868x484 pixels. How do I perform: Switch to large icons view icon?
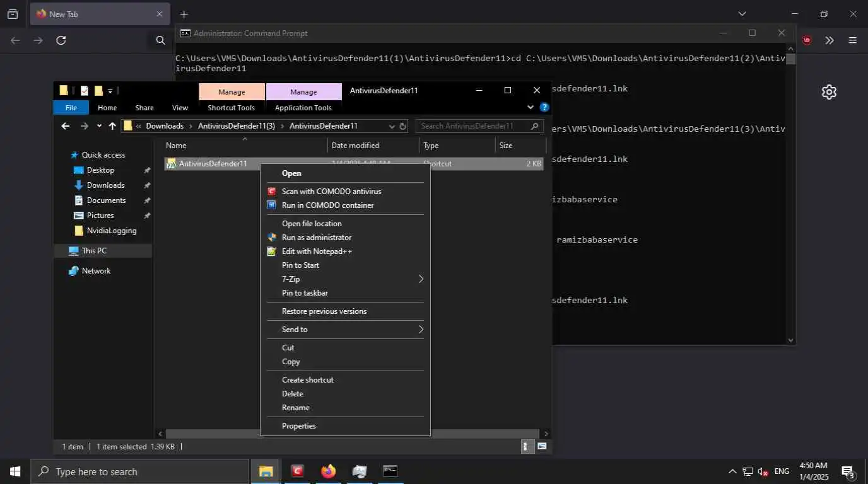point(542,447)
